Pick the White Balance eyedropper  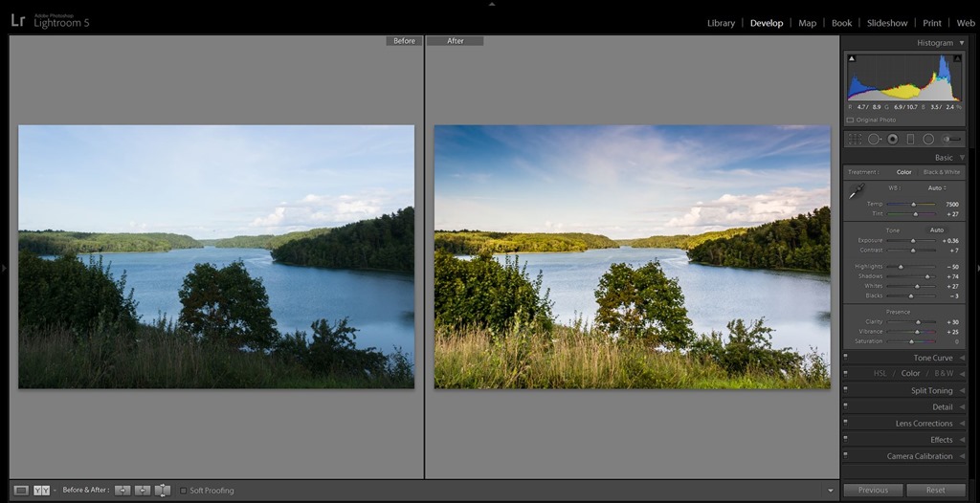coord(857,191)
